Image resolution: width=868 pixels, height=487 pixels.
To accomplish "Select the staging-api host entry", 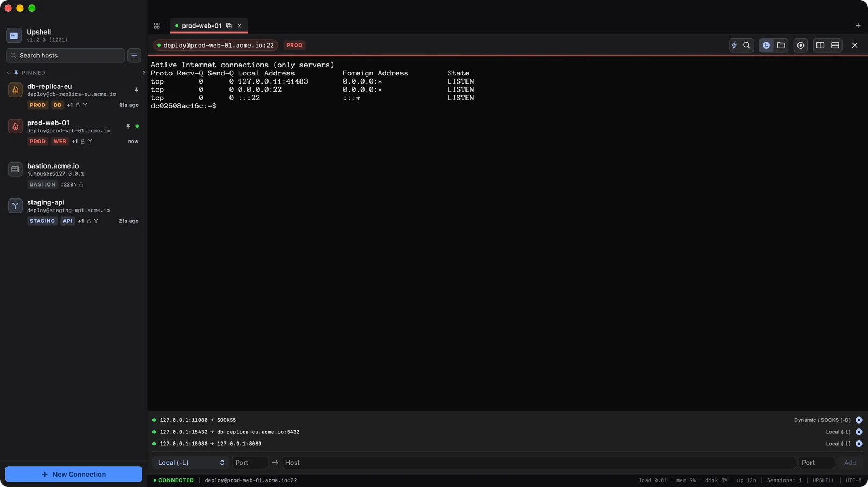I will click(x=73, y=212).
